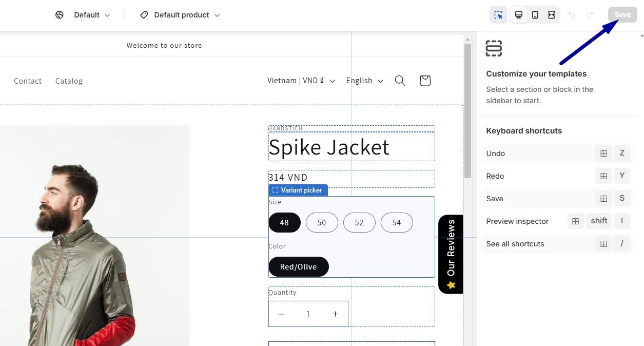Click the quantity input field showing 1
This screenshot has height=346, width=644.
pyautogui.click(x=308, y=314)
